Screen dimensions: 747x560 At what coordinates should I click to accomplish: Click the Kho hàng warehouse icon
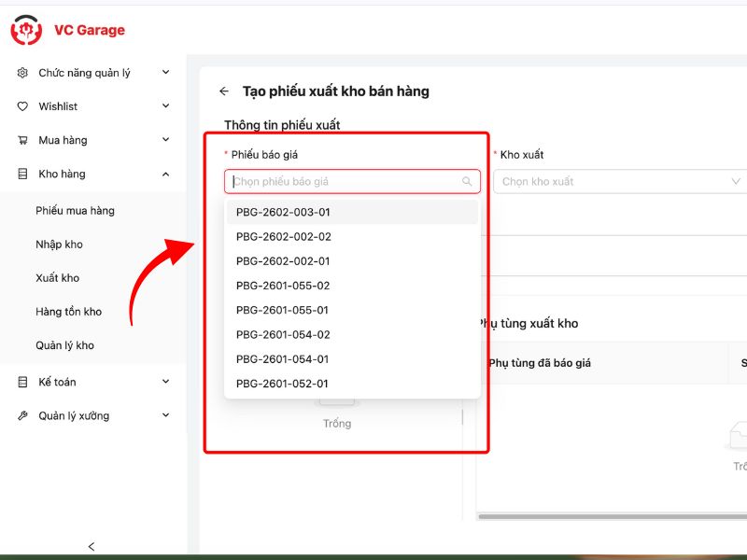point(23,174)
